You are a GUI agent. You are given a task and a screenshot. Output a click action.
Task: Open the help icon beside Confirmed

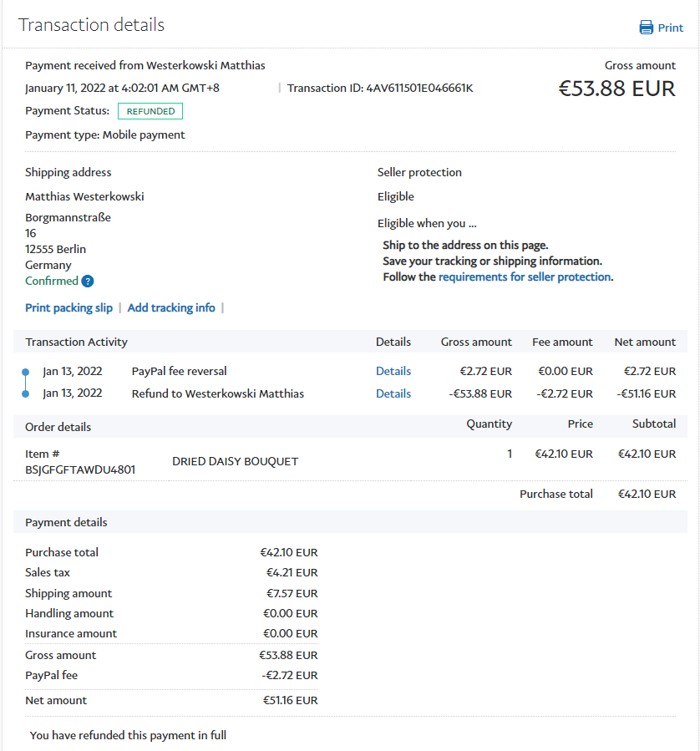coord(88,282)
